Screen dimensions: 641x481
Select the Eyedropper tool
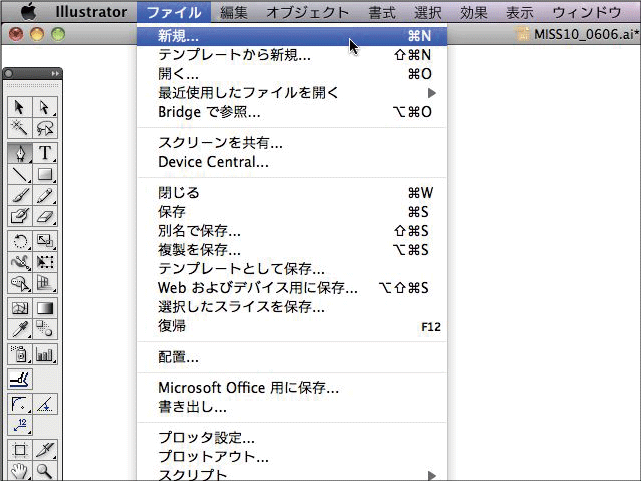[x=20, y=329]
